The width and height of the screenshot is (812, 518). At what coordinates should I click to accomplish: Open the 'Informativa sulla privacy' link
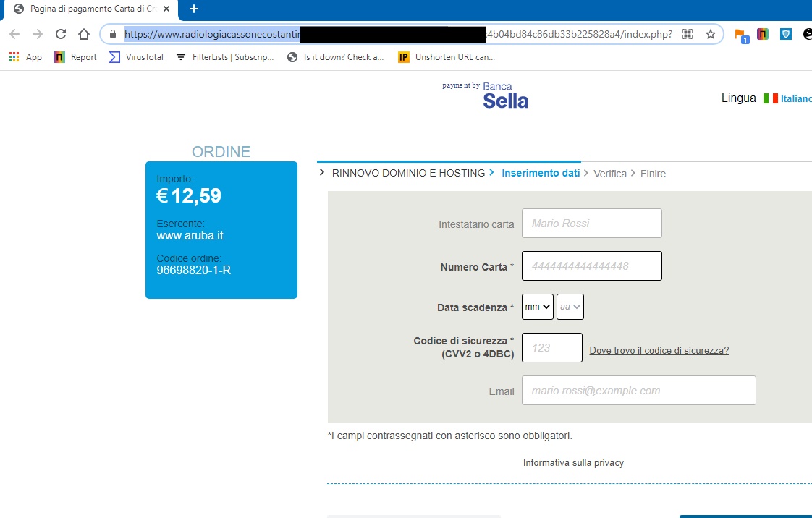click(573, 462)
